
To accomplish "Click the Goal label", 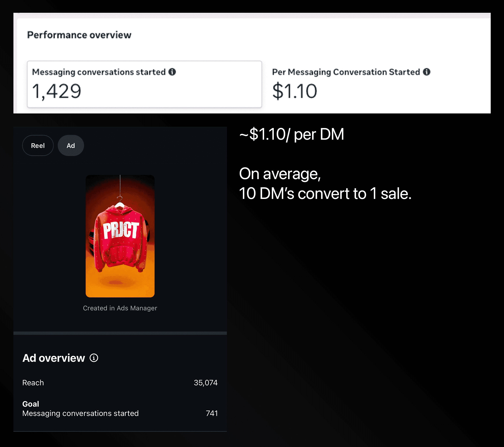I will pyautogui.click(x=31, y=404).
